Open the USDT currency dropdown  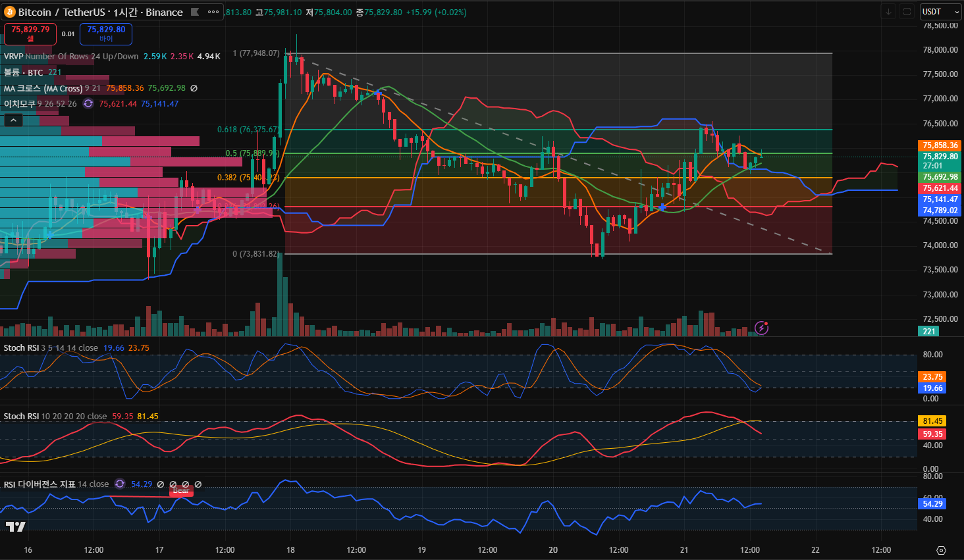click(940, 12)
